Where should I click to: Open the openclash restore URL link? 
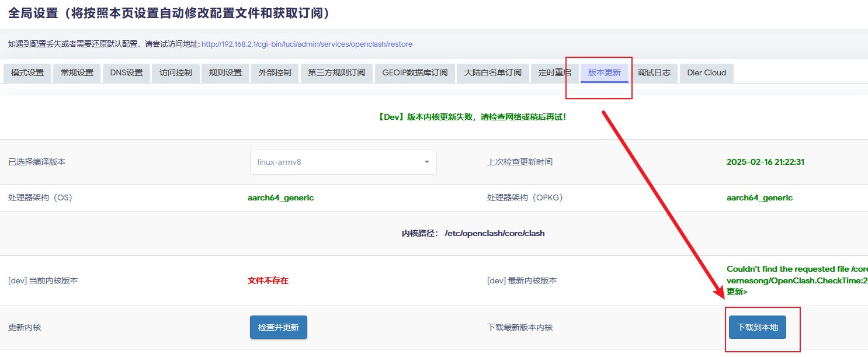coord(307,44)
